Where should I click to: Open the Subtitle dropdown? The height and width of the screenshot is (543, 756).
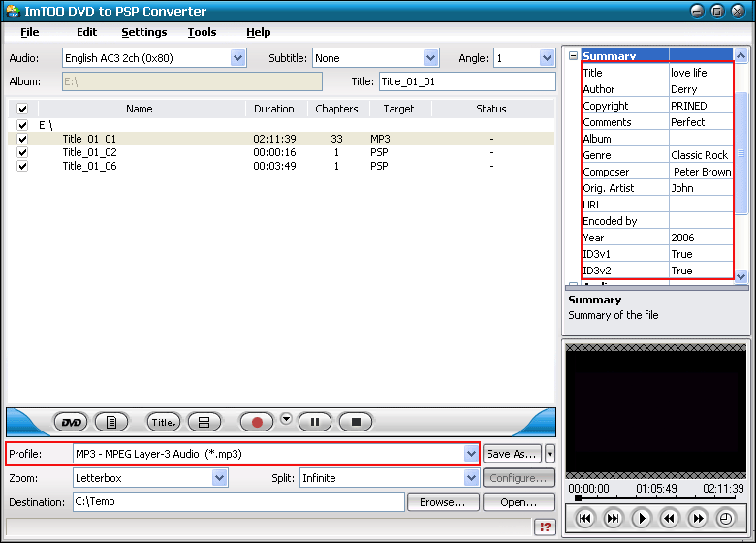click(x=430, y=58)
